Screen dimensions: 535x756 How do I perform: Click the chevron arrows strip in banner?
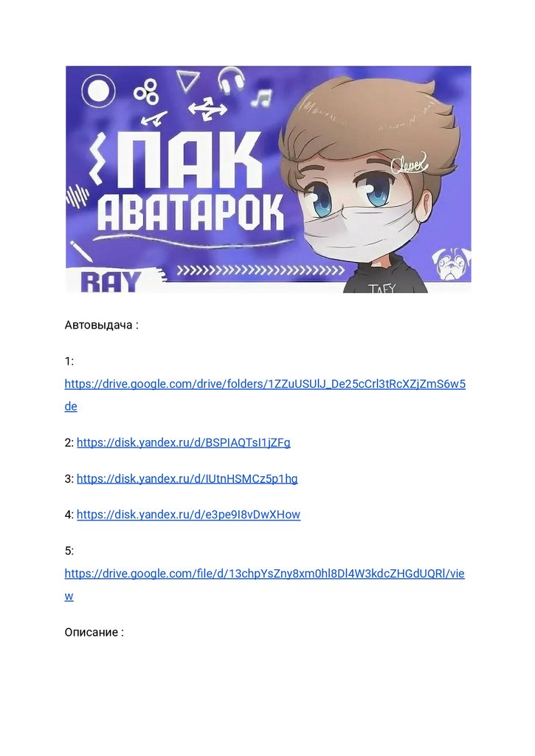click(260, 270)
